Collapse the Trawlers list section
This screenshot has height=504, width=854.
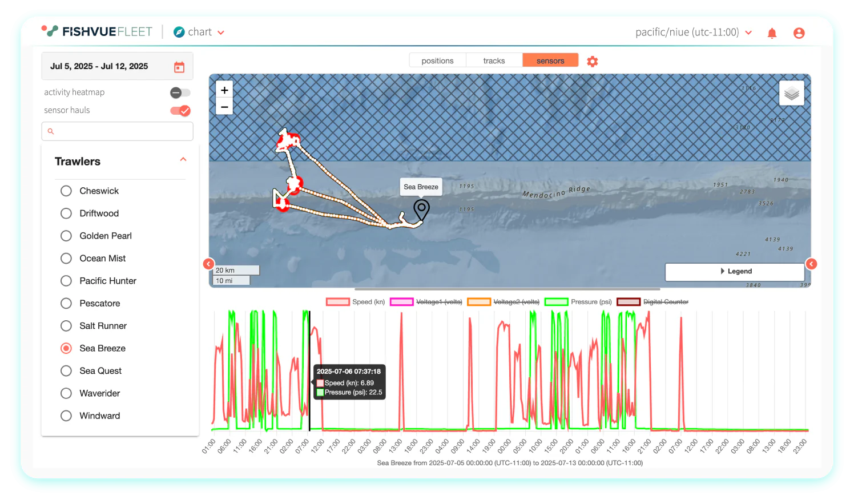(183, 160)
